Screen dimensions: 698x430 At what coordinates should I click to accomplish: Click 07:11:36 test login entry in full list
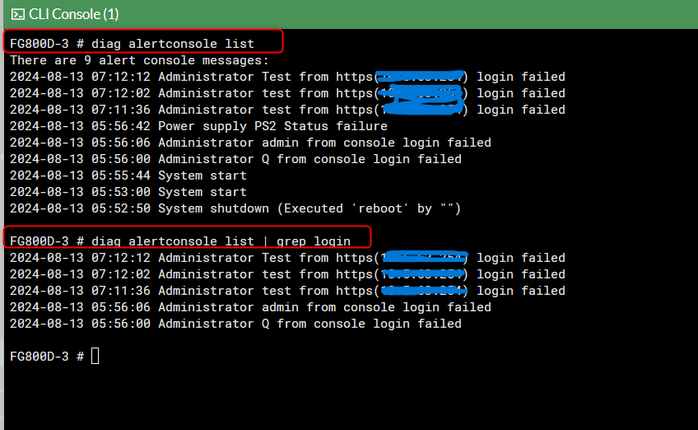point(287,110)
